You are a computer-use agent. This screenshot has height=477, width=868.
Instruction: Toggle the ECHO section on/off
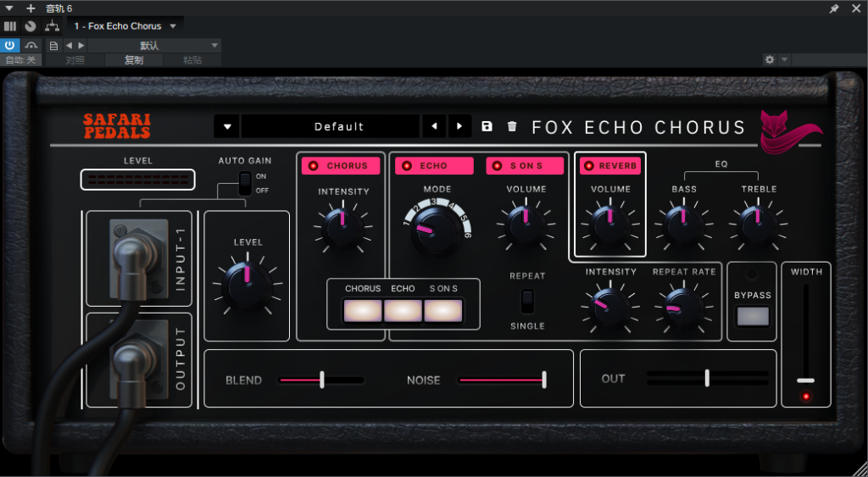point(434,165)
